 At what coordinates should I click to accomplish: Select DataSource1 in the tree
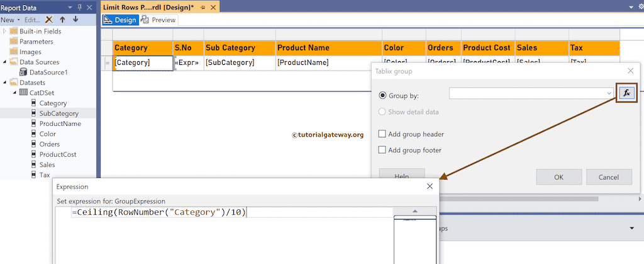(x=44, y=72)
